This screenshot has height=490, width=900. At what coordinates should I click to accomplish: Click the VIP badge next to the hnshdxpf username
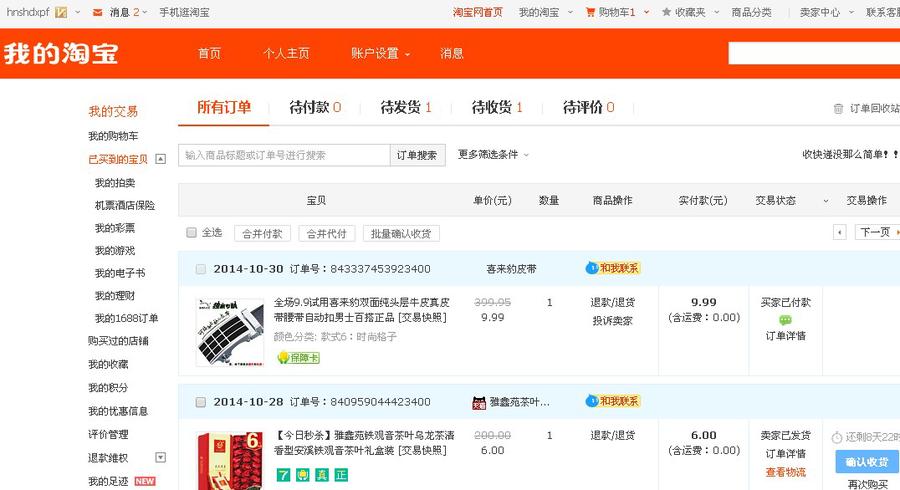point(61,12)
